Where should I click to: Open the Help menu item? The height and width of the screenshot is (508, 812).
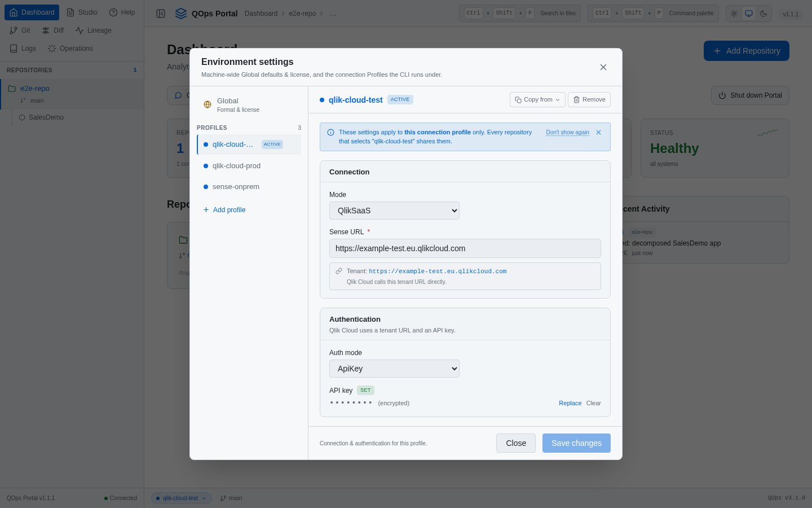(x=122, y=12)
